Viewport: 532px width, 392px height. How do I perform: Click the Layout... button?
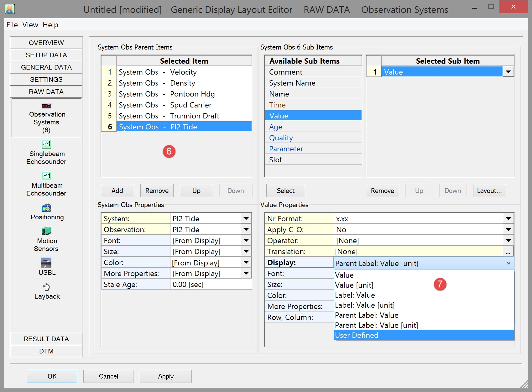[x=489, y=191]
